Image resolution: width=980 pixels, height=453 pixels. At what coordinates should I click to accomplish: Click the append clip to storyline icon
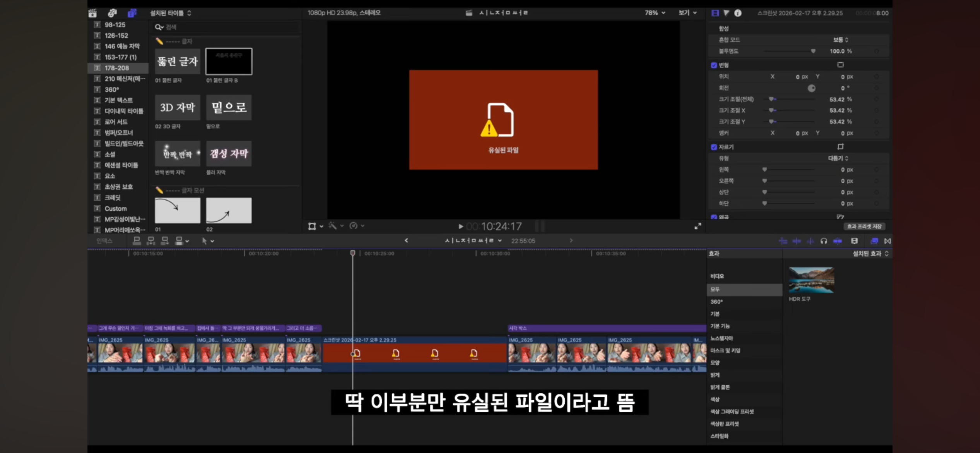click(165, 241)
